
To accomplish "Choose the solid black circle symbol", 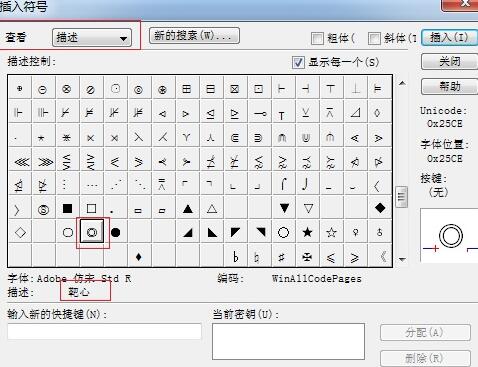I will [115, 232].
